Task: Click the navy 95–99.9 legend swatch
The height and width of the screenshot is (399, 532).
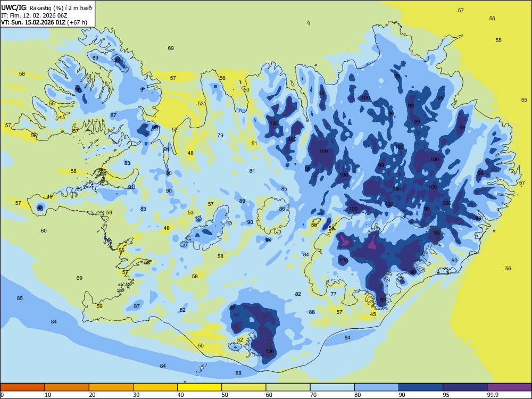Action: pos(465,387)
